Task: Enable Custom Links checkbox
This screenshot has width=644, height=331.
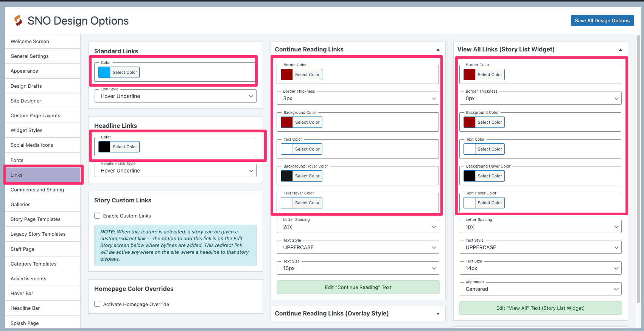Action: click(97, 216)
